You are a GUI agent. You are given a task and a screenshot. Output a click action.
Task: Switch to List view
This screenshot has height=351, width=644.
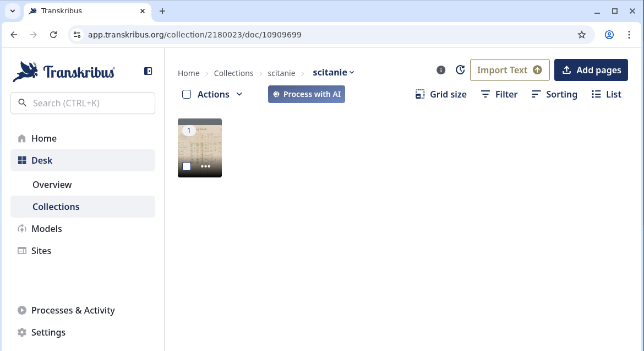click(606, 94)
